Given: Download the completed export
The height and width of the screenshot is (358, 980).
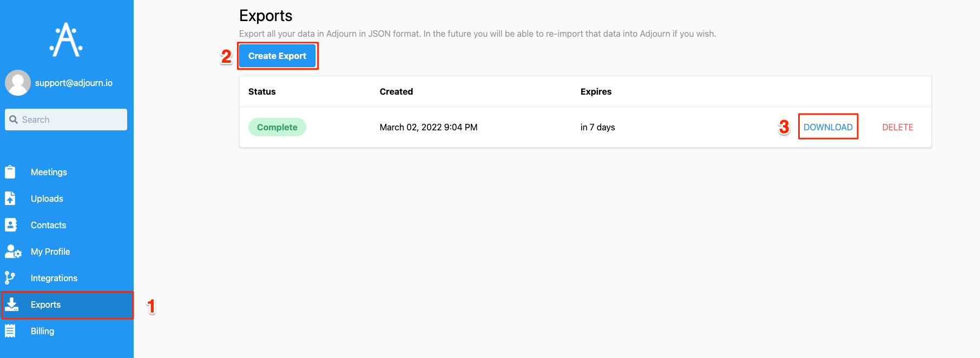Looking at the screenshot, I should pyautogui.click(x=827, y=127).
